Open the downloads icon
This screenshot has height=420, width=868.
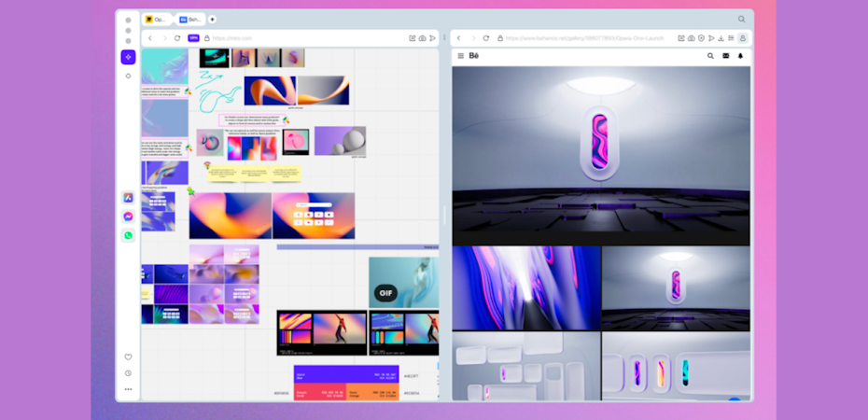pos(721,38)
